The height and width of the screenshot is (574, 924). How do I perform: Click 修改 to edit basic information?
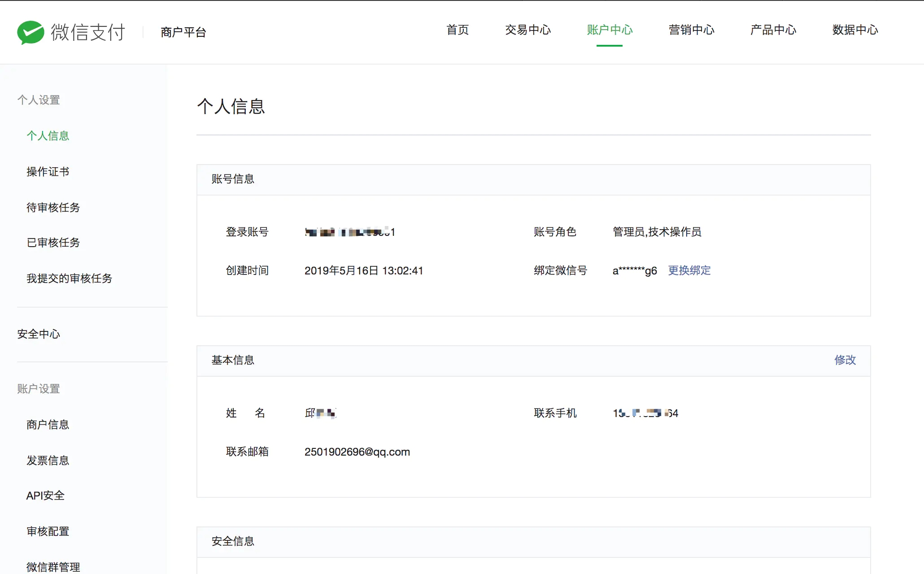(845, 360)
